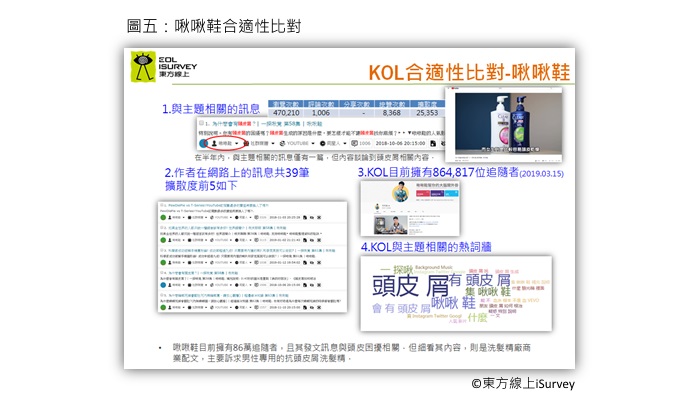Click the green status circle of list post 5
Viewport: 700px width, 400px height.
[163, 308]
